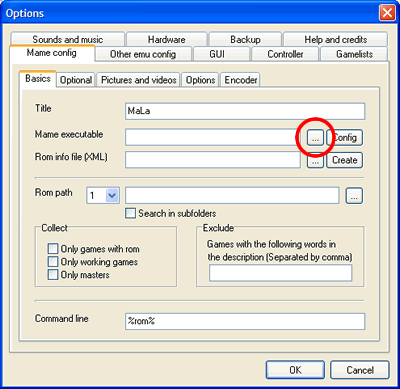Browse for the Mame executable file
The height and width of the screenshot is (389, 400).
(x=315, y=138)
